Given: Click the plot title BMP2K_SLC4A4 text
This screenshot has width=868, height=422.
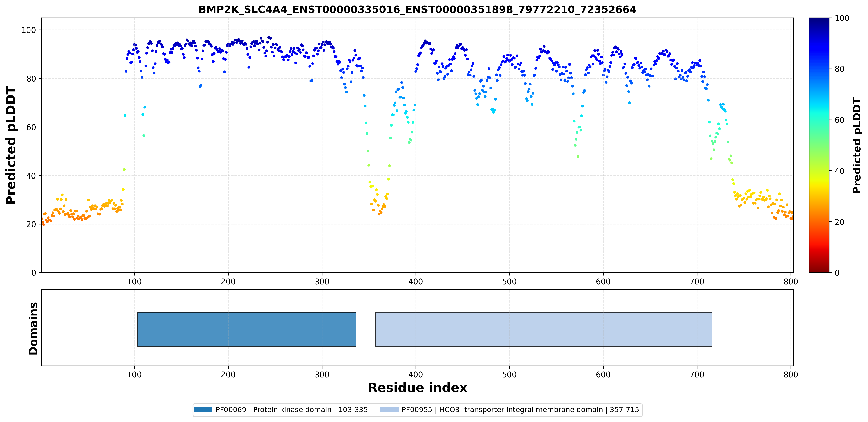Looking at the screenshot, I should pyautogui.click(x=417, y=9).
